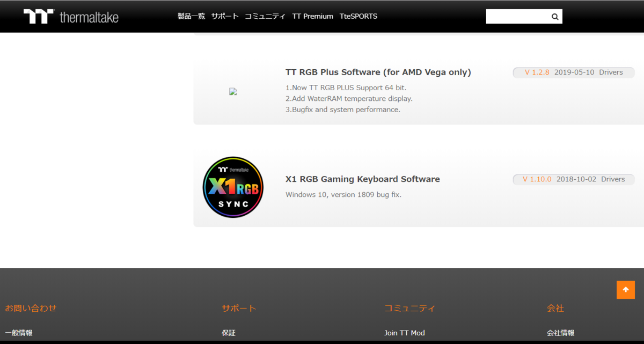This screenshot has width=644, height=344.
Task: Click '1.Now TT RGB PLUS Support 64 bit.' text
Action: (346, 87)
